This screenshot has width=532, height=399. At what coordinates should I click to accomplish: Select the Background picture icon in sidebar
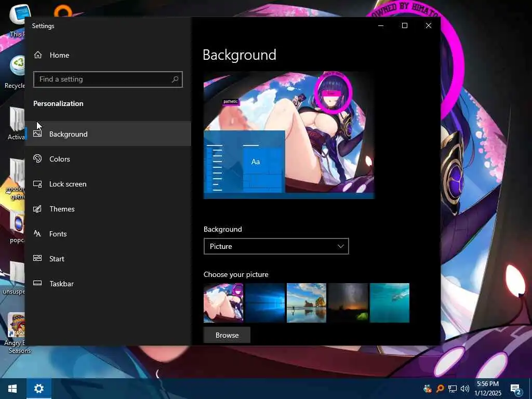pos(37,134)
